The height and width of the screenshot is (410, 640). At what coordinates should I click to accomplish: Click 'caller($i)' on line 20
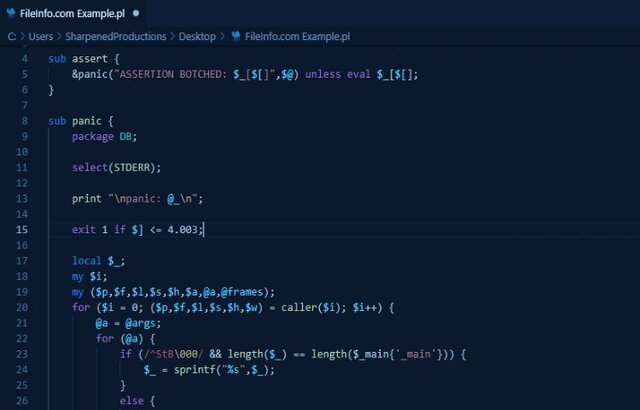[313, 308]
